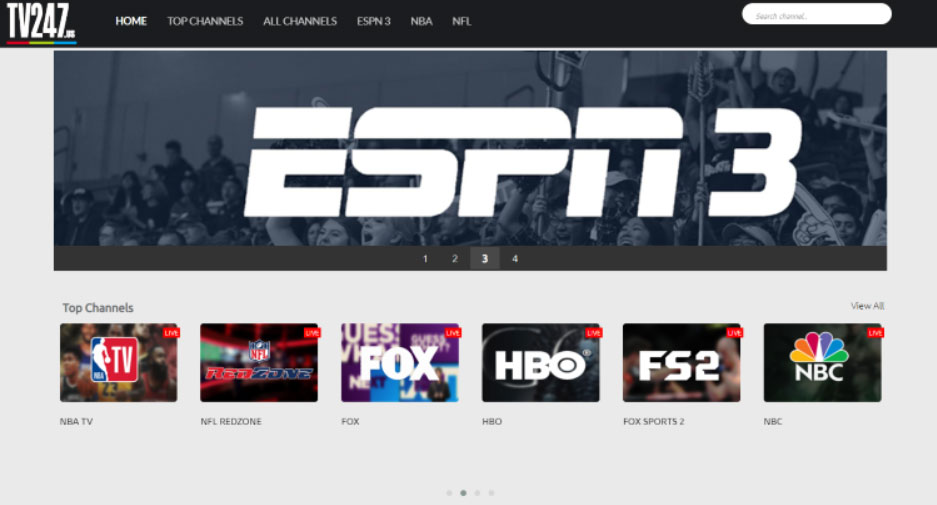937x505 pixels.
Task: Switch banner to slide 1
Action: (425, 259)
